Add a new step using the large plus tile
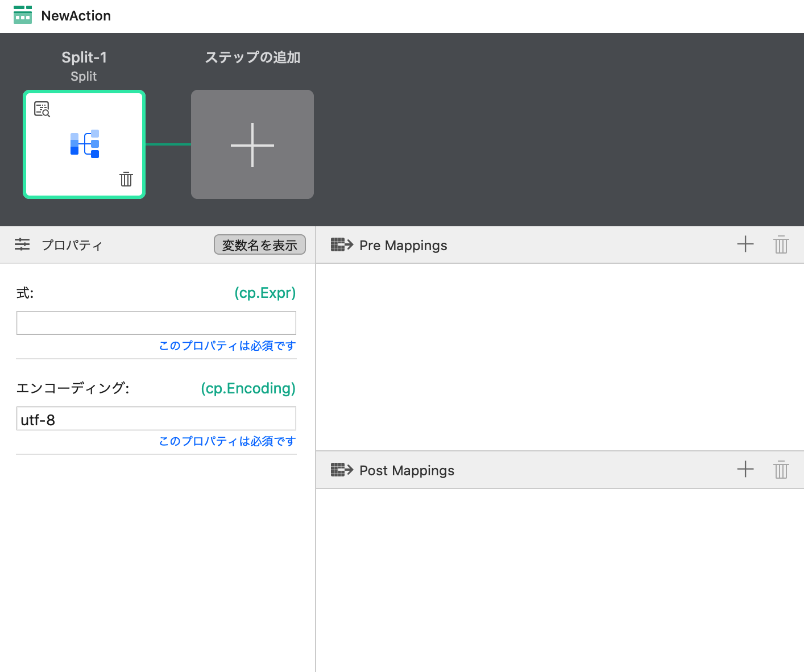The image size is (804, 672). pos(252,144)
